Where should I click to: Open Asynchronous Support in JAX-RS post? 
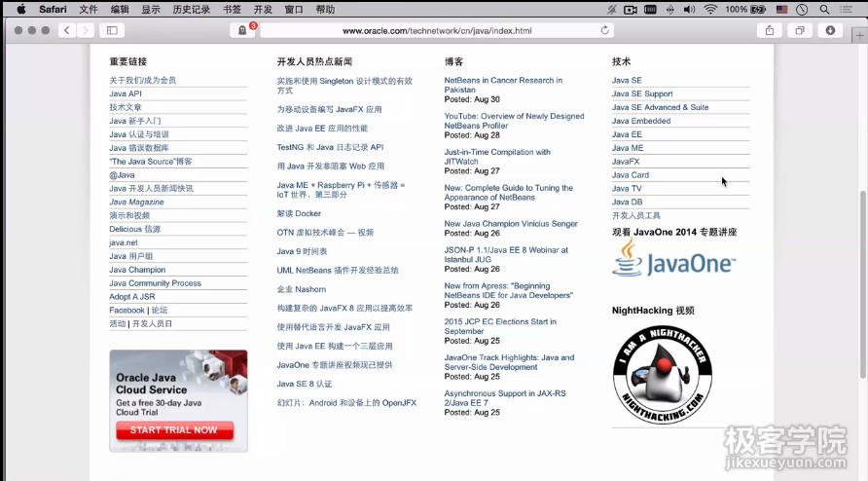[505, 398]
